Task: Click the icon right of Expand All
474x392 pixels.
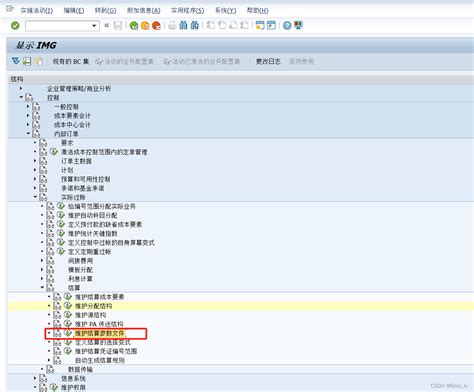Action: tap(27, 61)
